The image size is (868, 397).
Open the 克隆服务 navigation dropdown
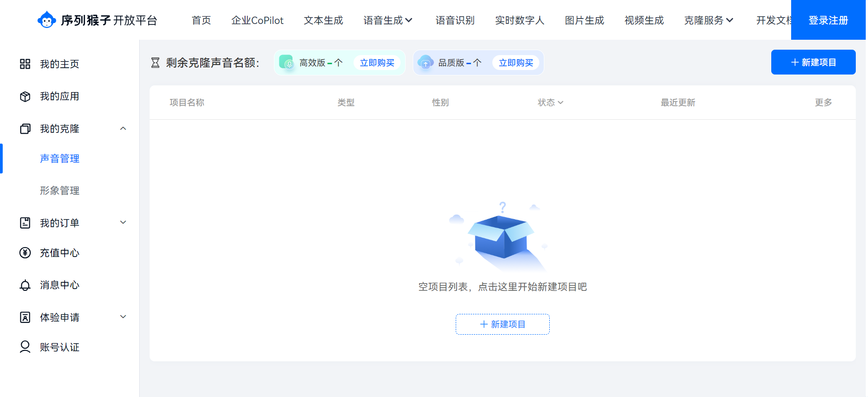coord(708,20)
